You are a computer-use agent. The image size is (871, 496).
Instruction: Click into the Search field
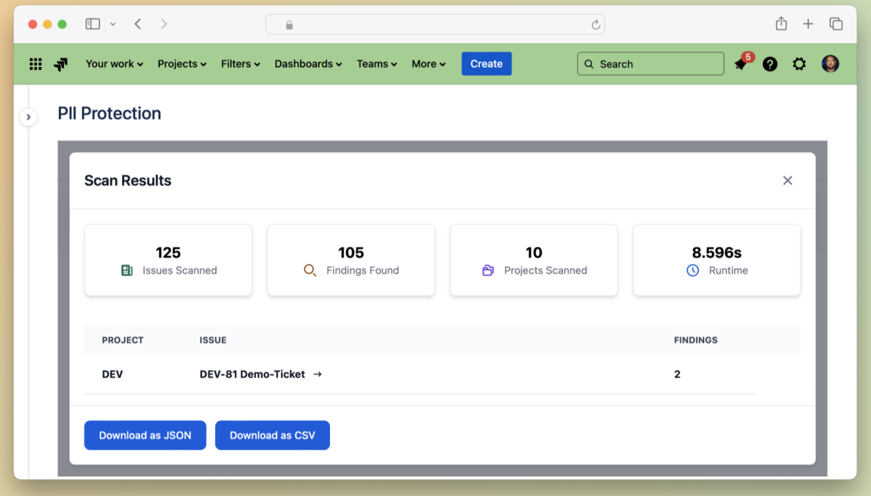(x=650, y=64)
